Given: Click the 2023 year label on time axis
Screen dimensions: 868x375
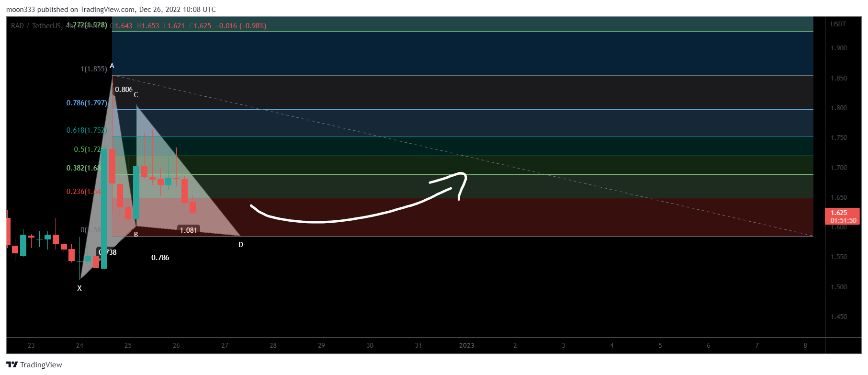Looking at the screenshot, I should click(x=467, y=345).
